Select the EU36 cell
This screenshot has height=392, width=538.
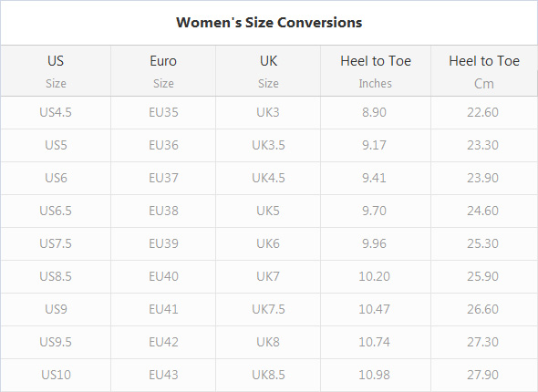click(x=163, y=146)
